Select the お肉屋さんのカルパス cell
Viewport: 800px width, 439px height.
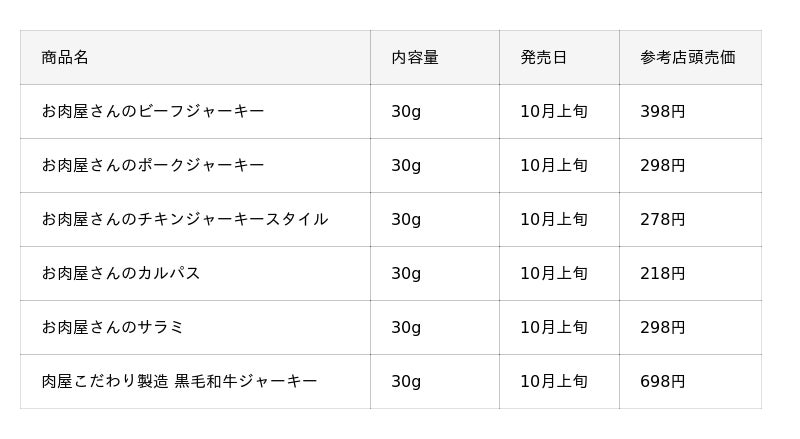121,274
